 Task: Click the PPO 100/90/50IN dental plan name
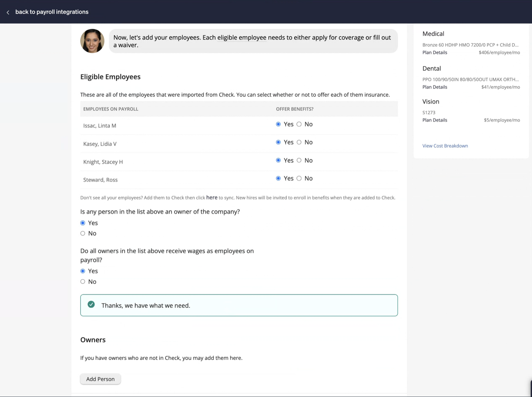[470, 79]
